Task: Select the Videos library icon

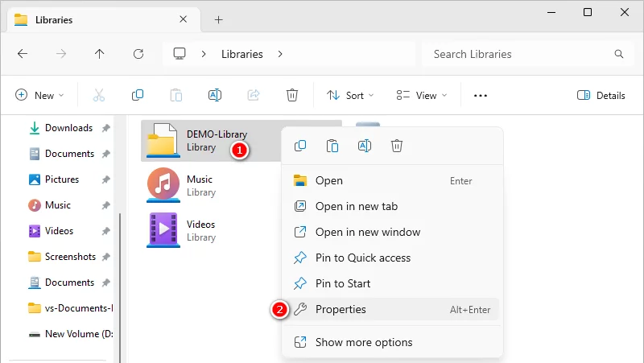Action: [x=163, y=230]
